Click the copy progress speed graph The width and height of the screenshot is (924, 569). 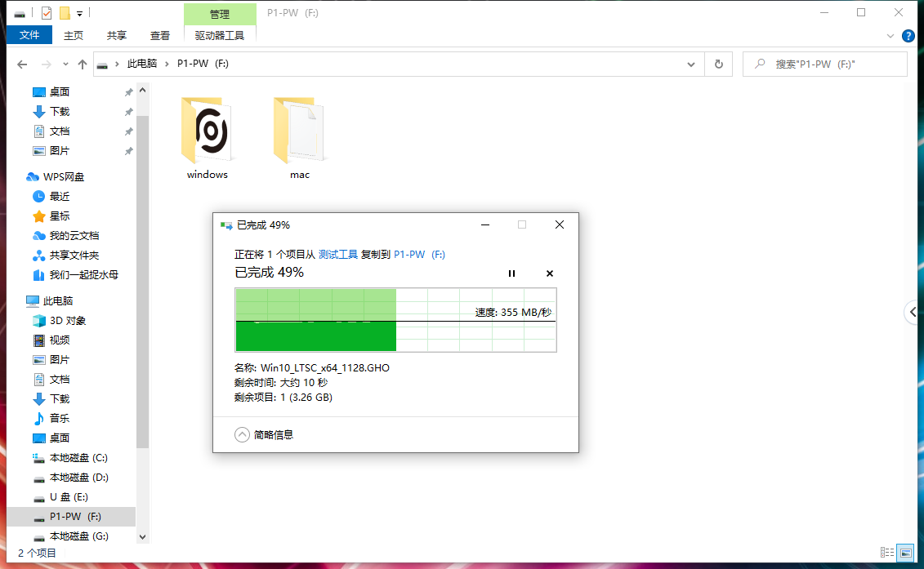pyautogui.click(x=395, y=320)
